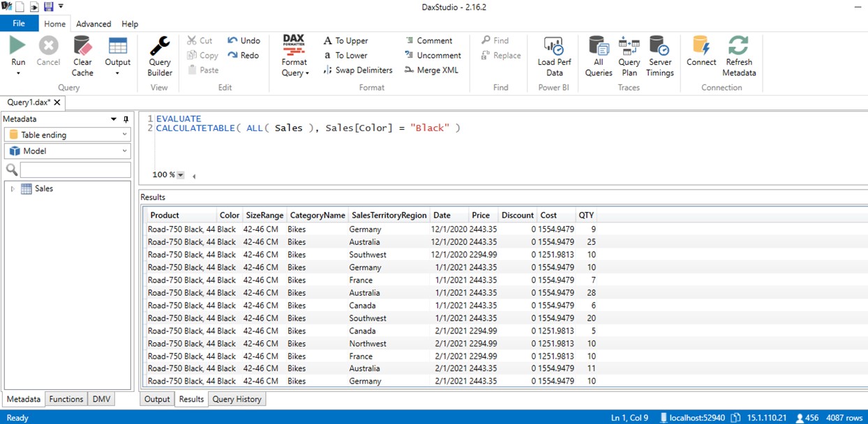Viewport: 868px width, 424px height.
Task: Create a new query from the title bar
Action: click(x=20, y=6)
